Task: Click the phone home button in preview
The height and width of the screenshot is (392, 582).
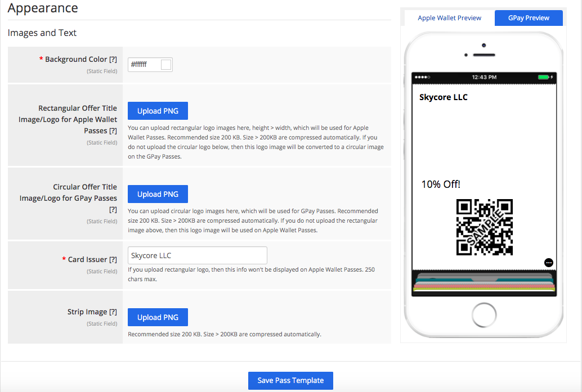Action: 484,316
